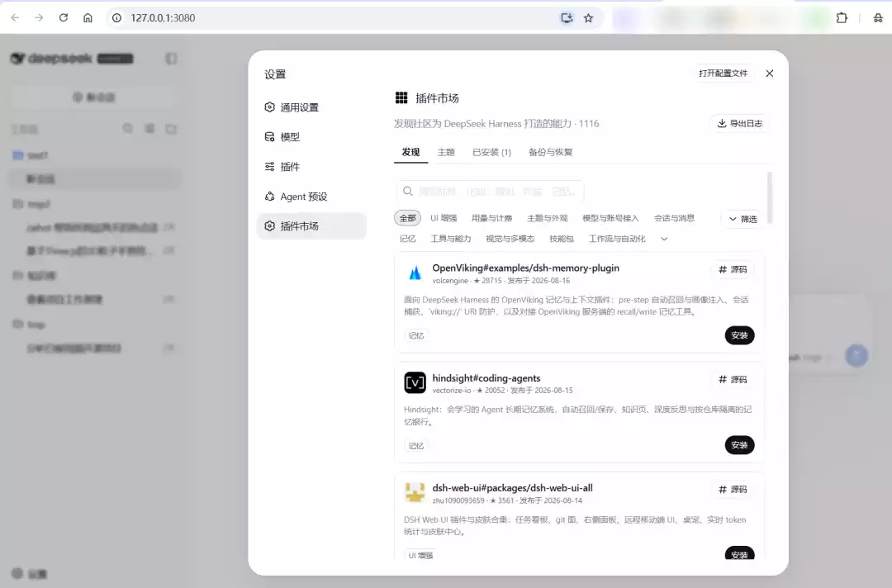The image size is (892, 588).
Task: Click dsh-web-ui plugin logo icon
Action: (x=415, y=492)
